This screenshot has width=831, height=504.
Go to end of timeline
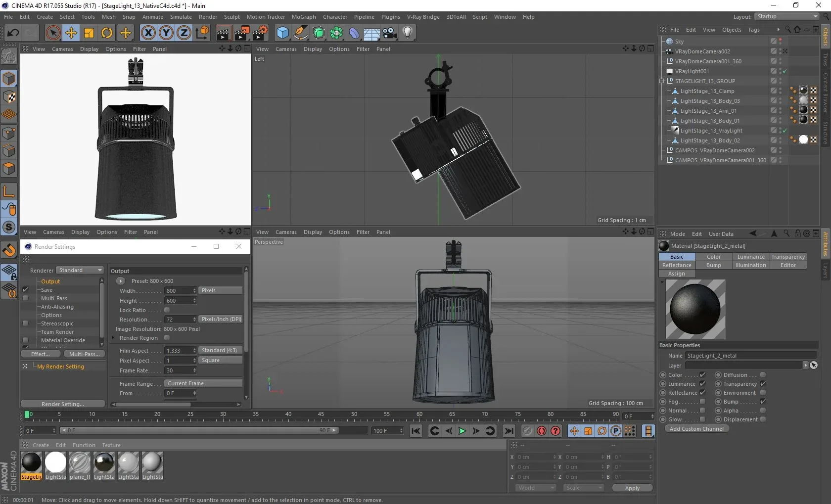pos(508,431)
